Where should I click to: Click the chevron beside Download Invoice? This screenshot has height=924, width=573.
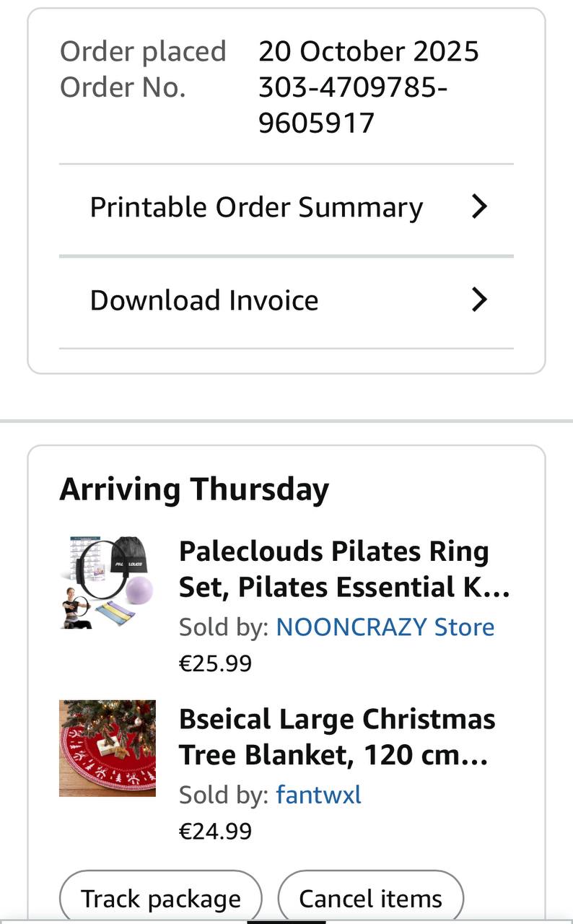coord(479,300)
